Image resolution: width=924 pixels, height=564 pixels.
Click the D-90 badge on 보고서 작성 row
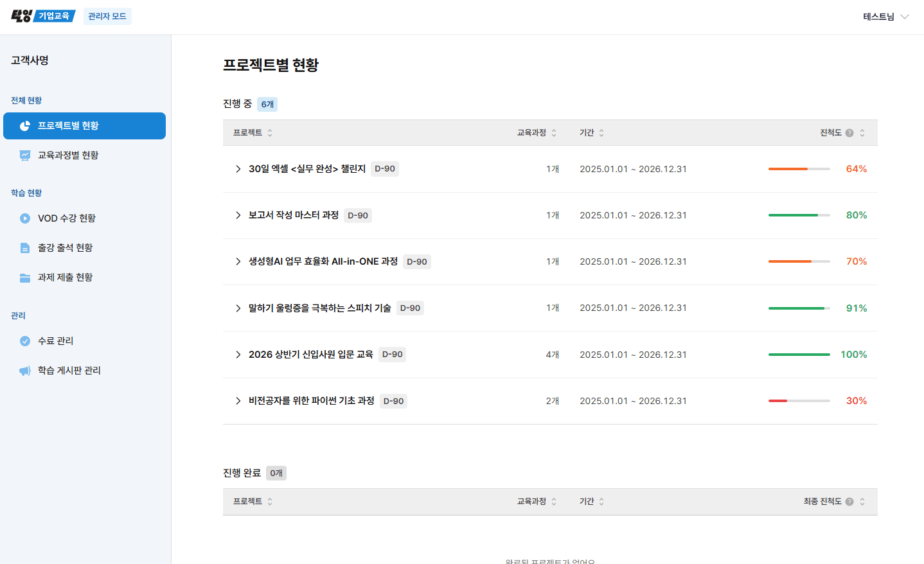click(358, 215)
